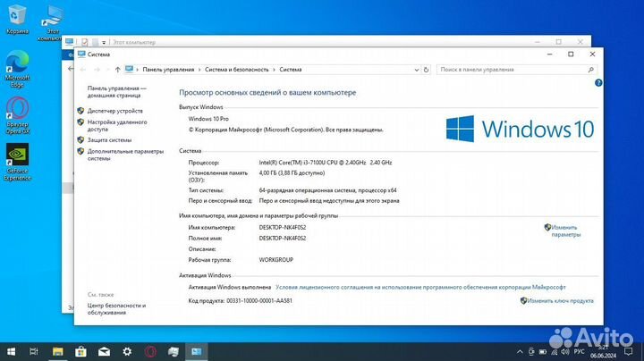The width and height of the screenshot is (644, 361).
Task: Launch Opera GX browser desktop shortcut
Action: (18, 116)
